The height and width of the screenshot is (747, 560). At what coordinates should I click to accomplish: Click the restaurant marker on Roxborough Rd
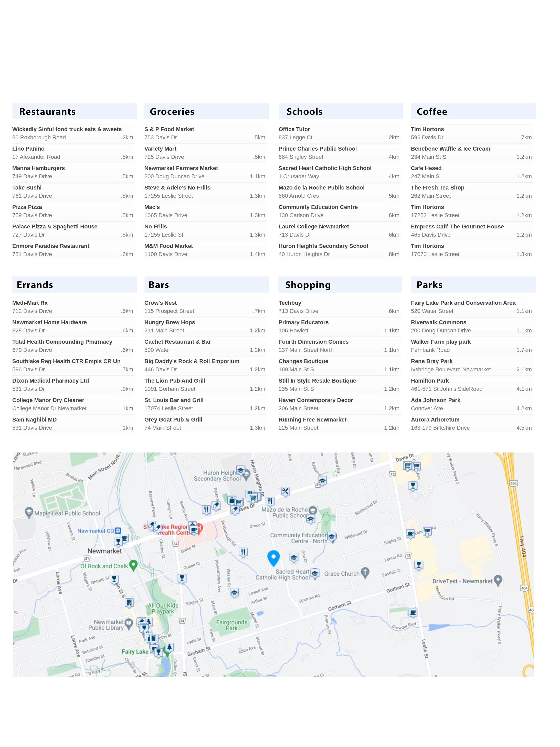click(243, 552)
